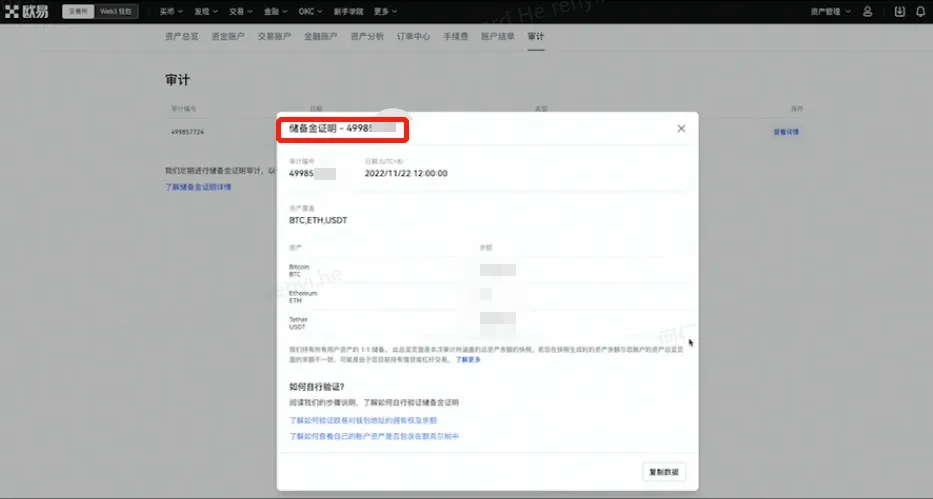Open the user profile icon
This screenshot has height=499, width=933.
click(868, 11)
